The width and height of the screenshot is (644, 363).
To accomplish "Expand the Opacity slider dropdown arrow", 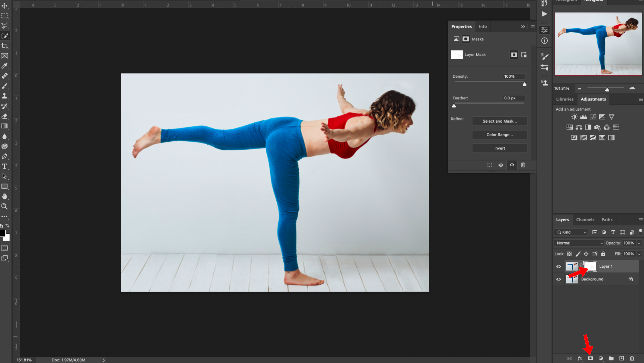I will click(639, 243).
